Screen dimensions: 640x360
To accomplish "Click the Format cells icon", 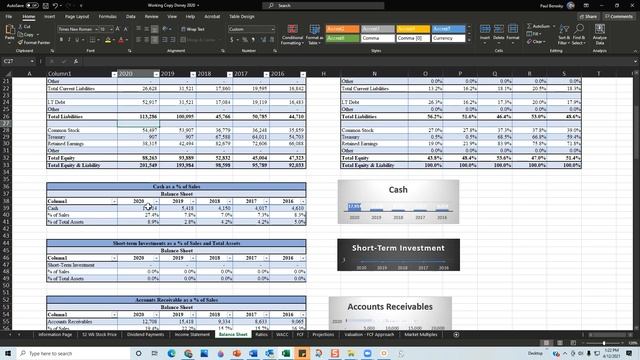I will (513, 29).
